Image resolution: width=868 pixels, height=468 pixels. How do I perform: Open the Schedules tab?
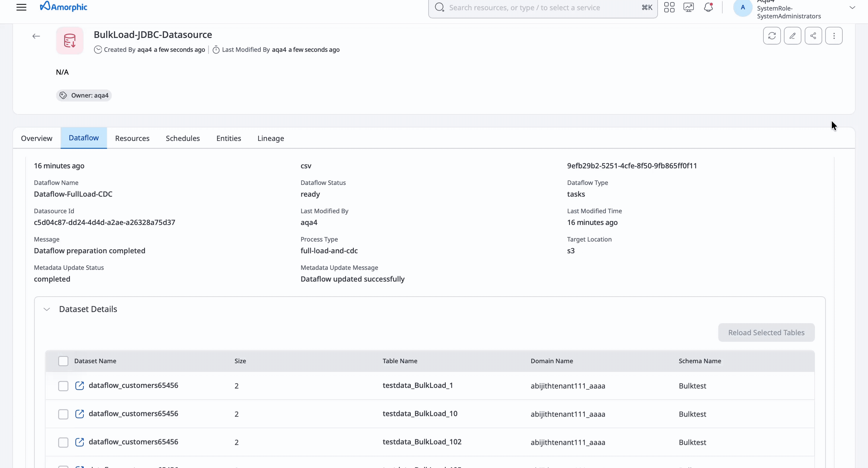pos(183,138)
